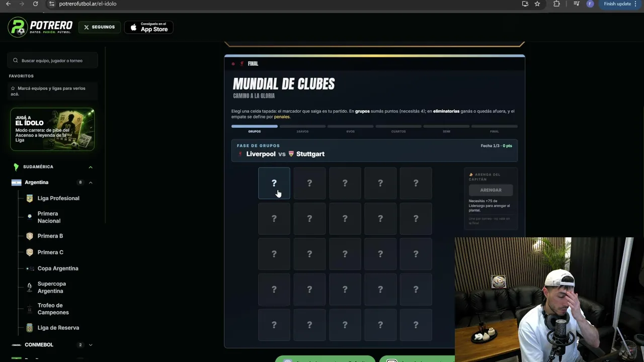Open the media controls icon in Chrome toolbar
Viewport: 644px width, 362px height.
[x=577, y=4]
